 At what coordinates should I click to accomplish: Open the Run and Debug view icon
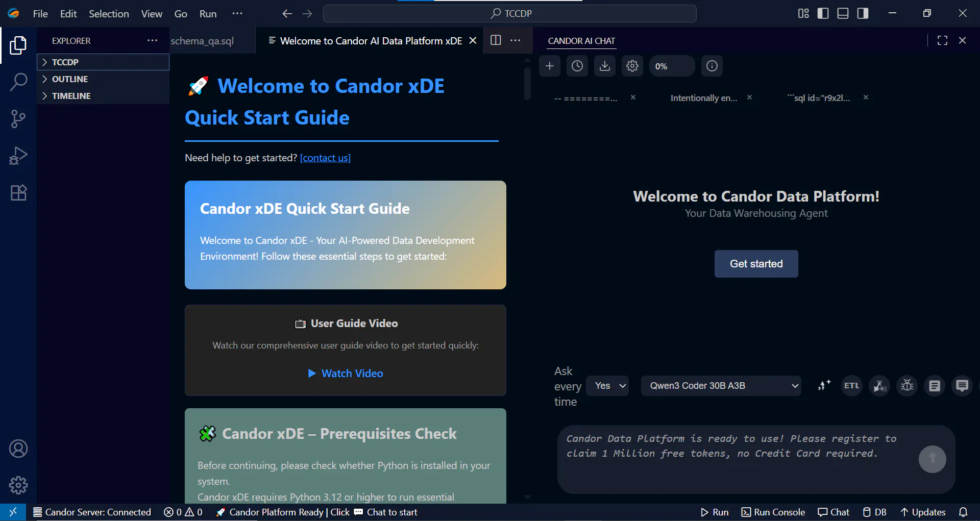(x=18, y=156)
